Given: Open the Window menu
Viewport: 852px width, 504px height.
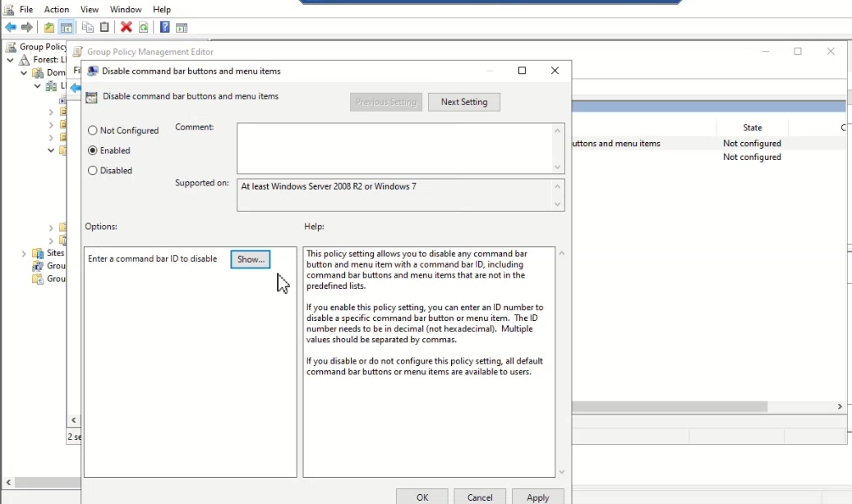Looking at the screenshot, I should (x=125, y=9).
